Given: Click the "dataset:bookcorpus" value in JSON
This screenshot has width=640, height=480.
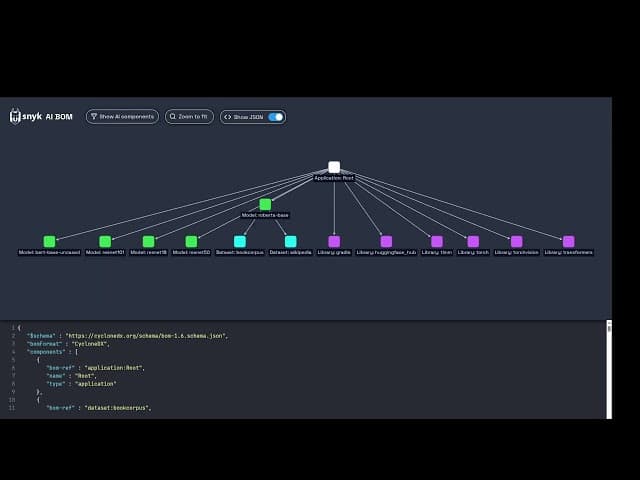Looking at the screenshot, I should point(117,408).
